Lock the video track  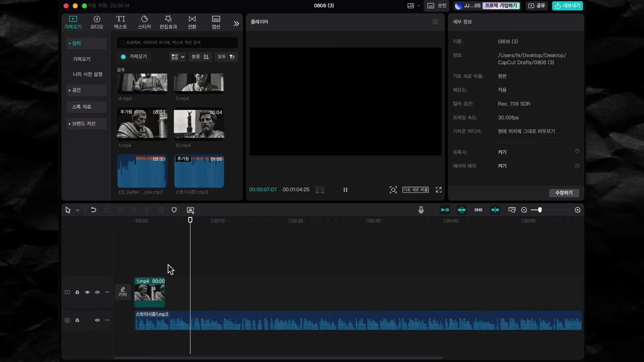[77, 292]
